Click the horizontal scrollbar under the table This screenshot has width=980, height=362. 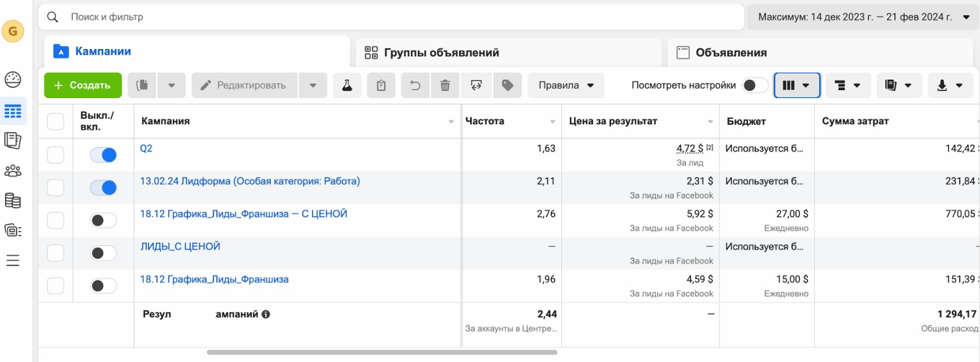click(382, 353)
